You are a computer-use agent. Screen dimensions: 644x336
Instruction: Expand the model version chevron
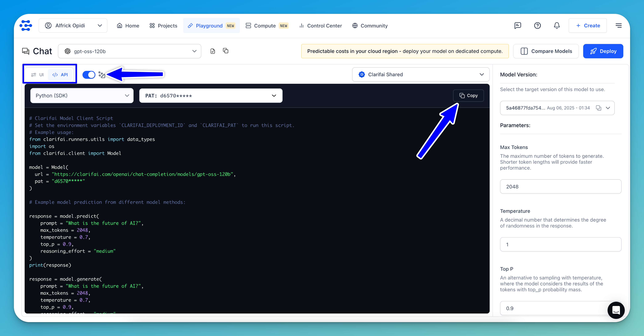tap(608, 108)
